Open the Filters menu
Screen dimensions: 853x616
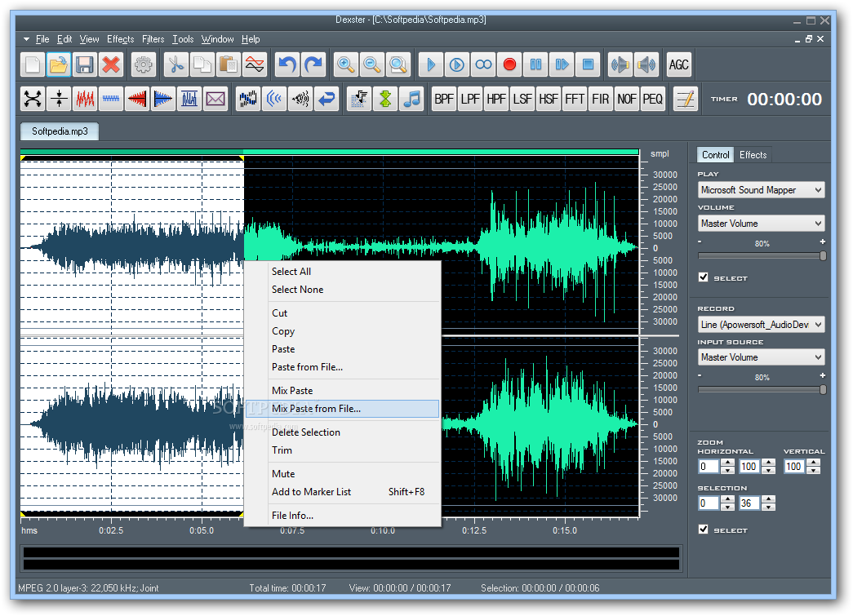click(x=153, y=39)
